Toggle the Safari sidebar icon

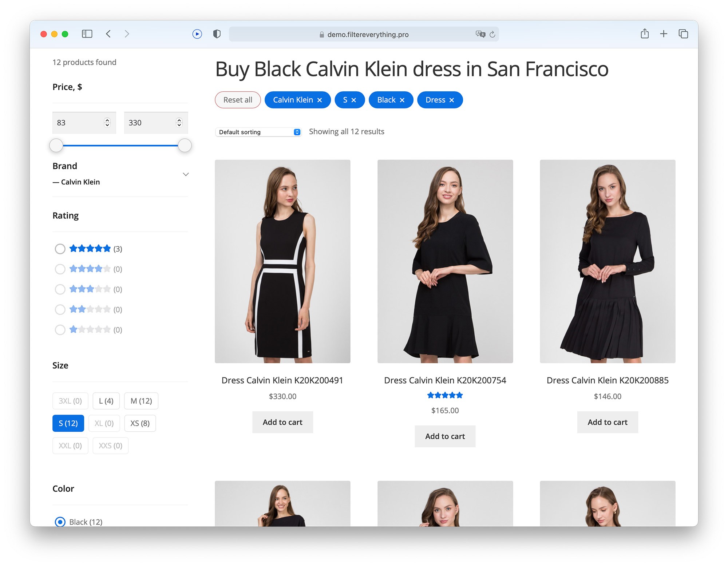tap(87, 34)
